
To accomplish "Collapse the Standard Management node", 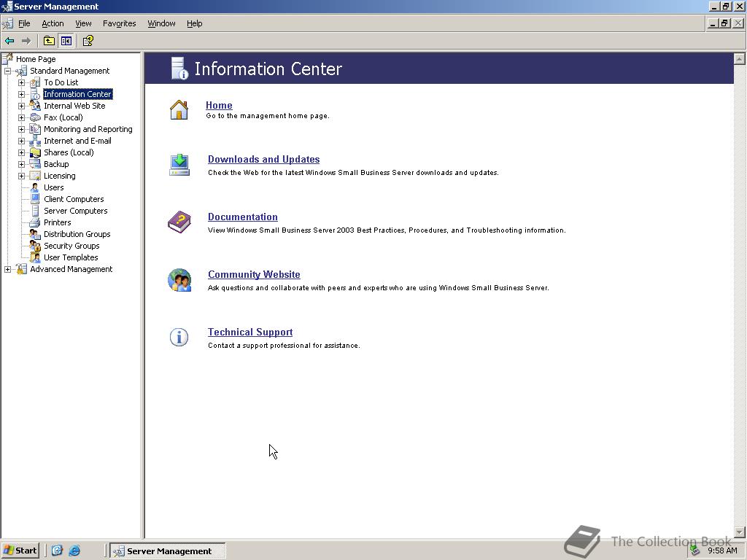I will point(7,71).
